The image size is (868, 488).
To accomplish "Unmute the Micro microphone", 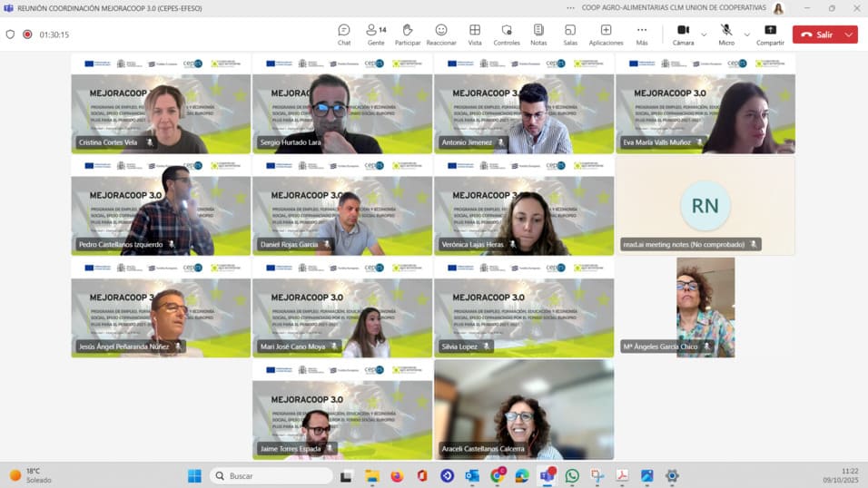I will point(726,34).
